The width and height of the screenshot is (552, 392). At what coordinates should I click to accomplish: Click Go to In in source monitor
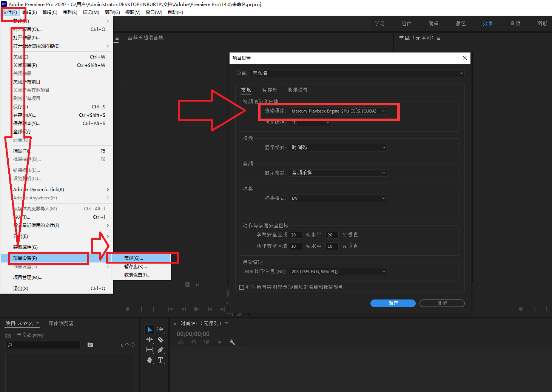(x=171, y=309)
